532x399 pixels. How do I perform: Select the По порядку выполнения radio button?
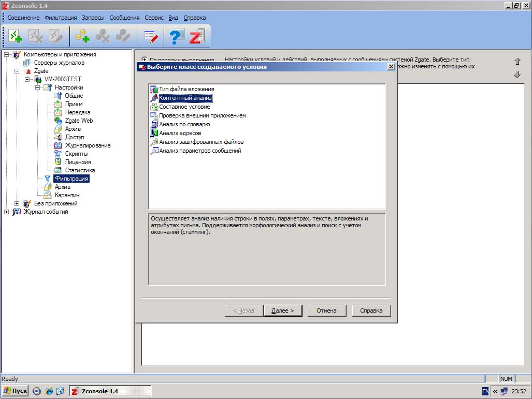click(145, 60)
